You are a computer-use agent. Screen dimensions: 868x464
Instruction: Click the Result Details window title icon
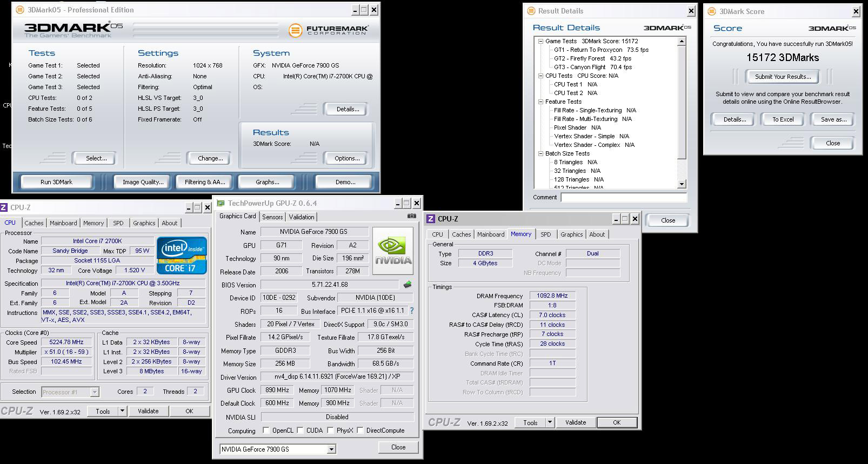(530, 11)
